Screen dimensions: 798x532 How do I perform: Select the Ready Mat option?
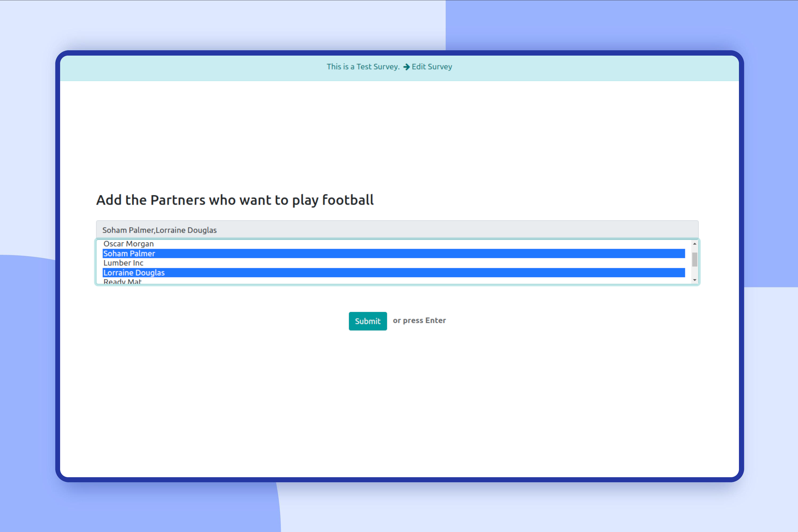122,282
